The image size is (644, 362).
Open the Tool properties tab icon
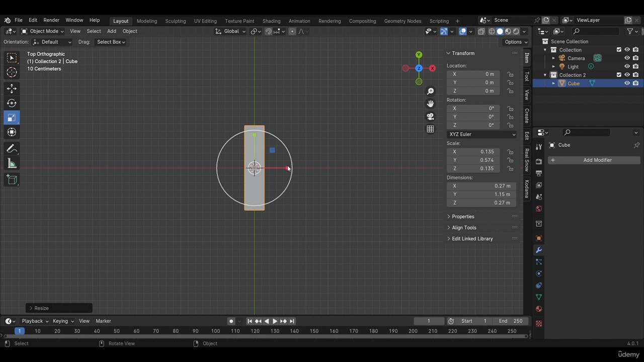[539, 146]
